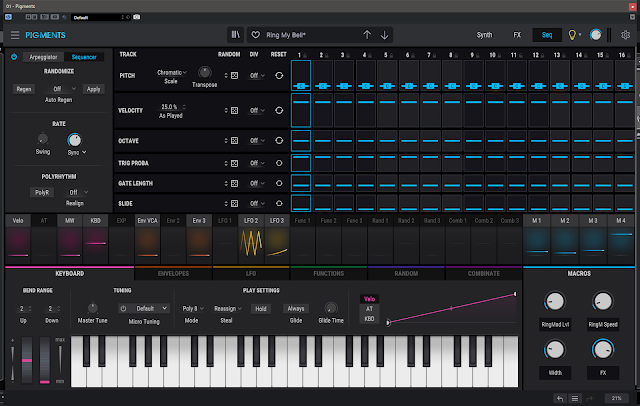This screenshot has height=406, width=640.
Task: Toggle lock icon on step 1
Action: click(x=305, y=55)
